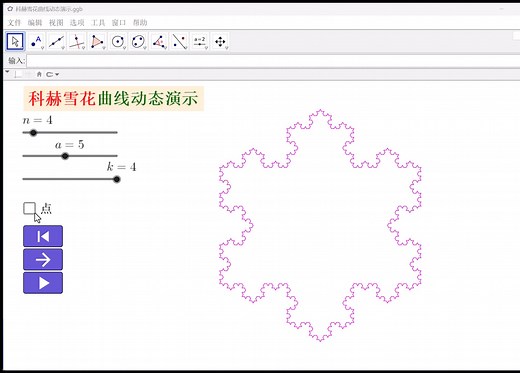This screenshot has width=520, height=373.
Task: Select the Move Graphics View tool
Action: click(x=220, y=42)
